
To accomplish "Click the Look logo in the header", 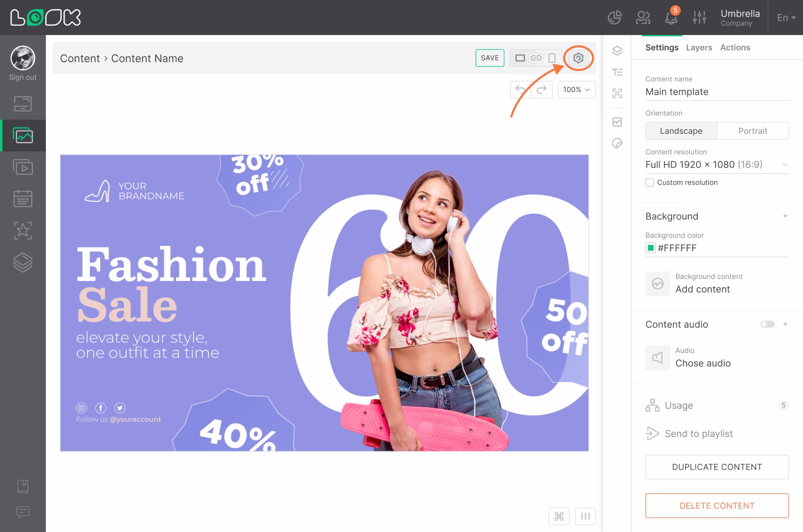I will pyautogui.click(x=45, y=17).
